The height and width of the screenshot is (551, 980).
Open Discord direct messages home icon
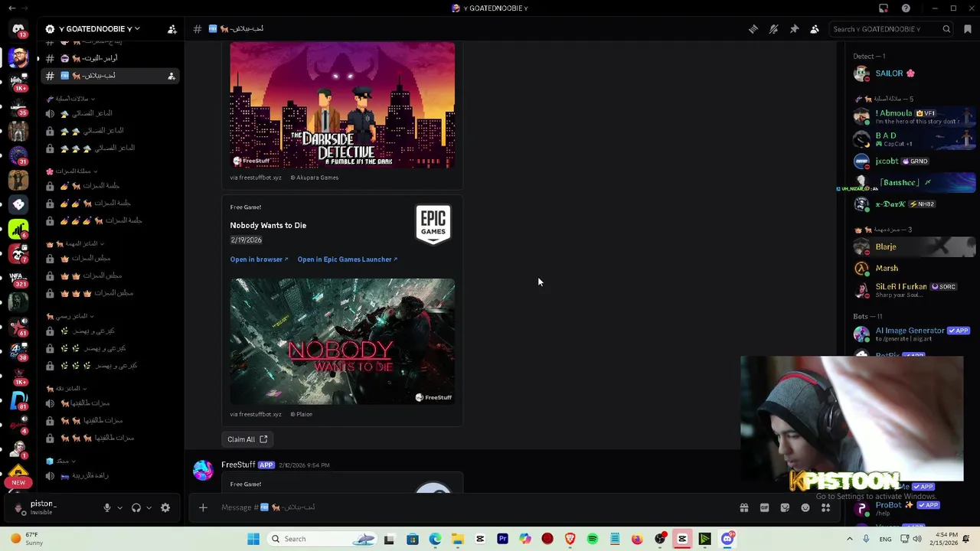tap(18, 29)
